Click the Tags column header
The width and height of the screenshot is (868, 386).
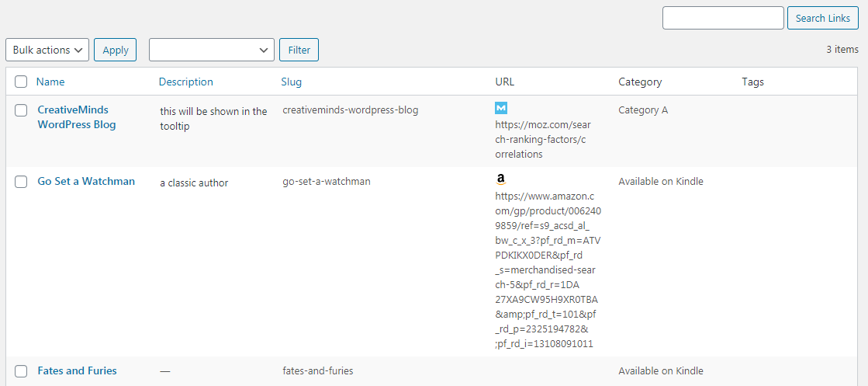(x=753, y=82)
